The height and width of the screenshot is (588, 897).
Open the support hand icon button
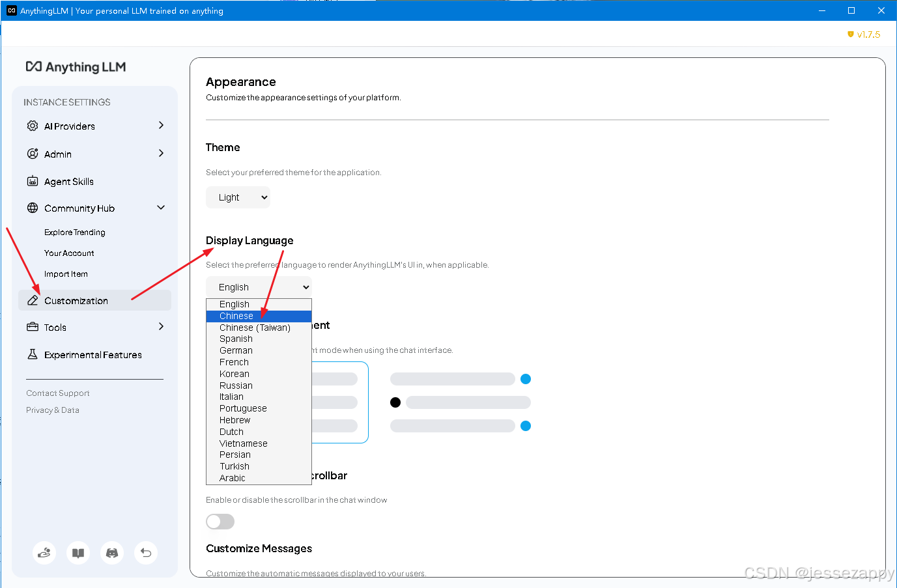44,553
